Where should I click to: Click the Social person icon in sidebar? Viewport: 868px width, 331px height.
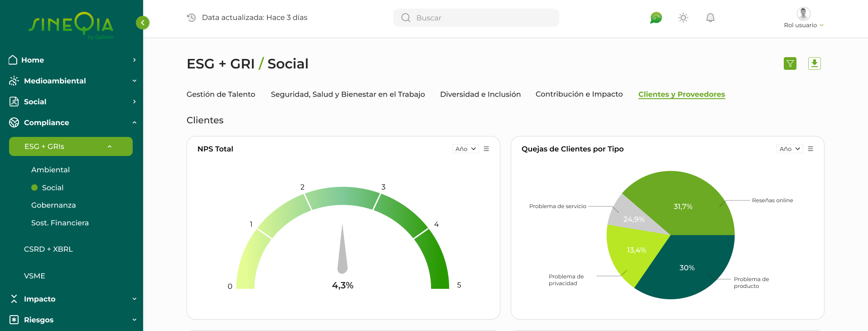click(x=14, y=102)
